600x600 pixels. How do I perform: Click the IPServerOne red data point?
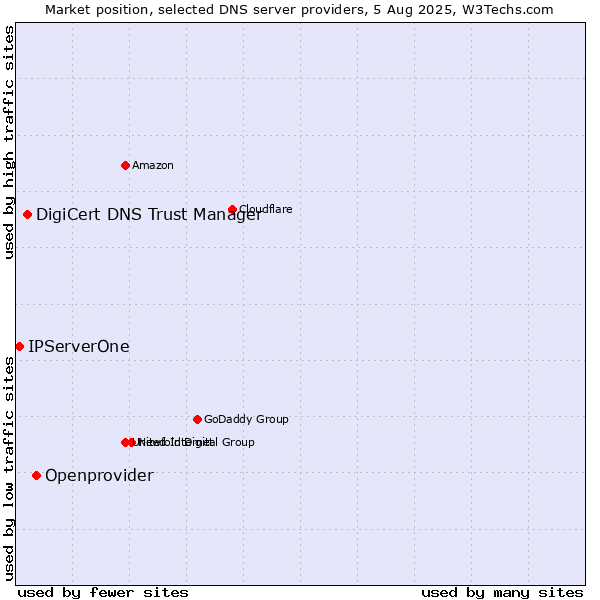coord(20,346)
